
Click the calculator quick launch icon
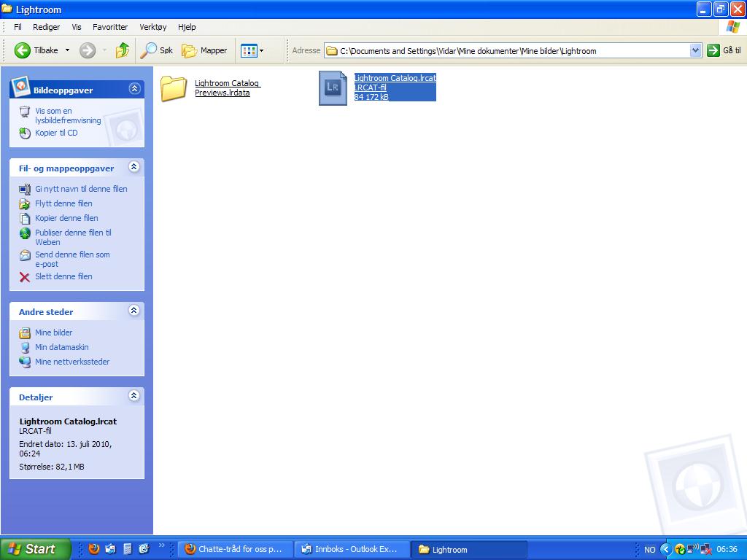127,549
